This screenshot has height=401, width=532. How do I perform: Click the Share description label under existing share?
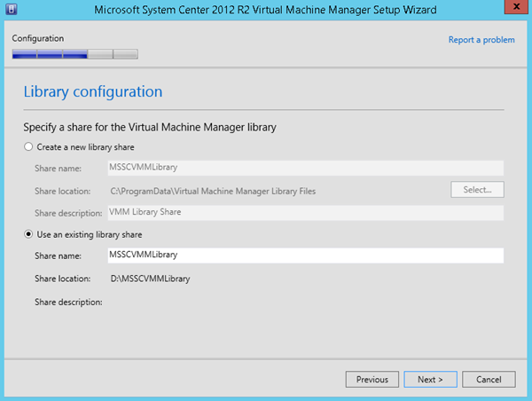point(68,302)
